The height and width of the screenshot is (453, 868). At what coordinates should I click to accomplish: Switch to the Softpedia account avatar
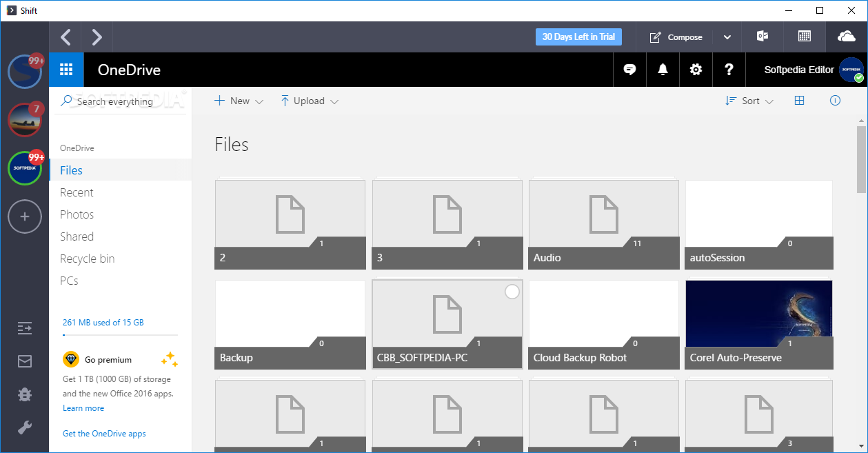click(x=25, y=168)
